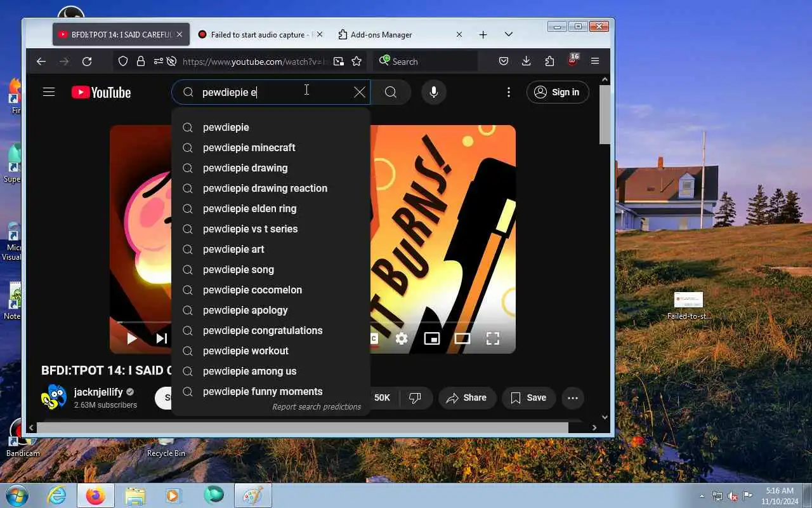Open video player settings gear

(x=402, y=338)
